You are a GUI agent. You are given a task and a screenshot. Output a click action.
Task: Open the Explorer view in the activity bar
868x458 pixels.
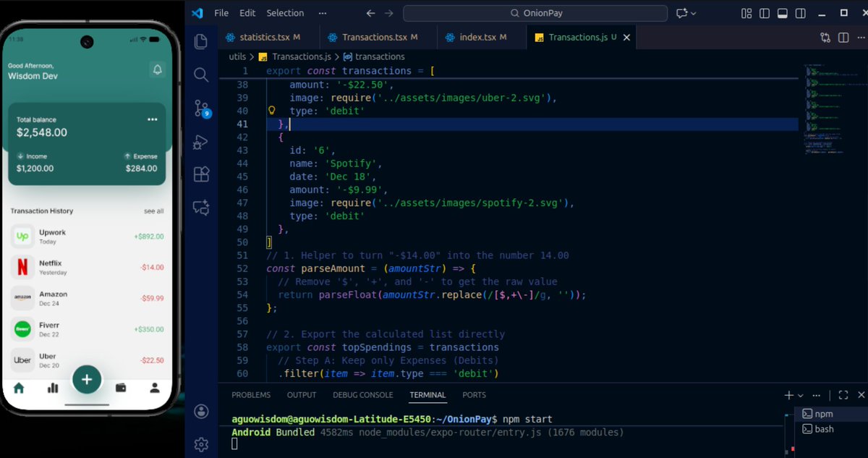click(x=201, y=42)
